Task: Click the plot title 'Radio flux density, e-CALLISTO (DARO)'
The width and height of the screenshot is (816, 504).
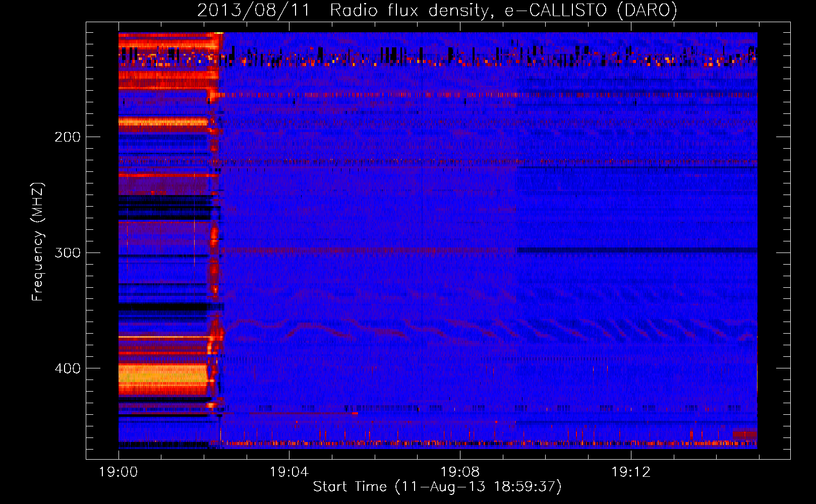Action: tap(503, 11)
